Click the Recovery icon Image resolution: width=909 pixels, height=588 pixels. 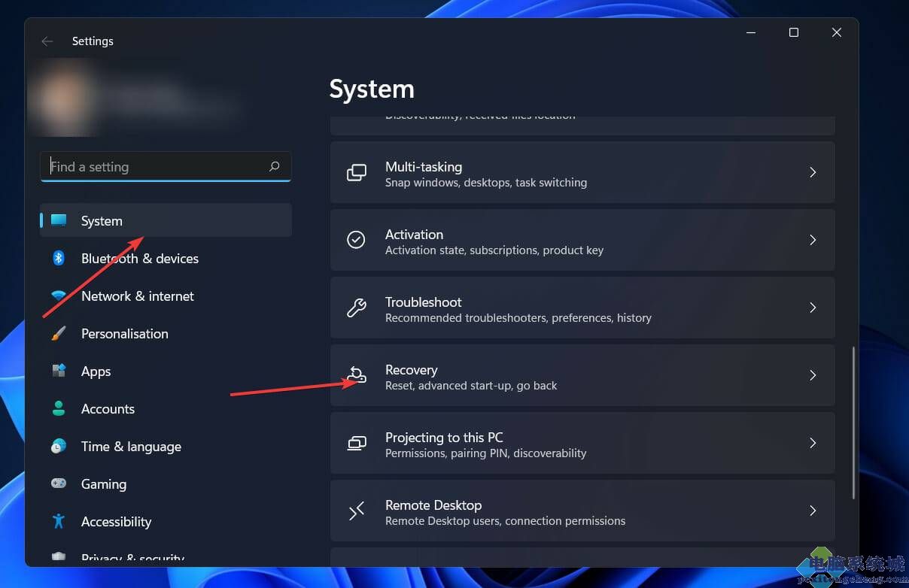pos(357,374)
